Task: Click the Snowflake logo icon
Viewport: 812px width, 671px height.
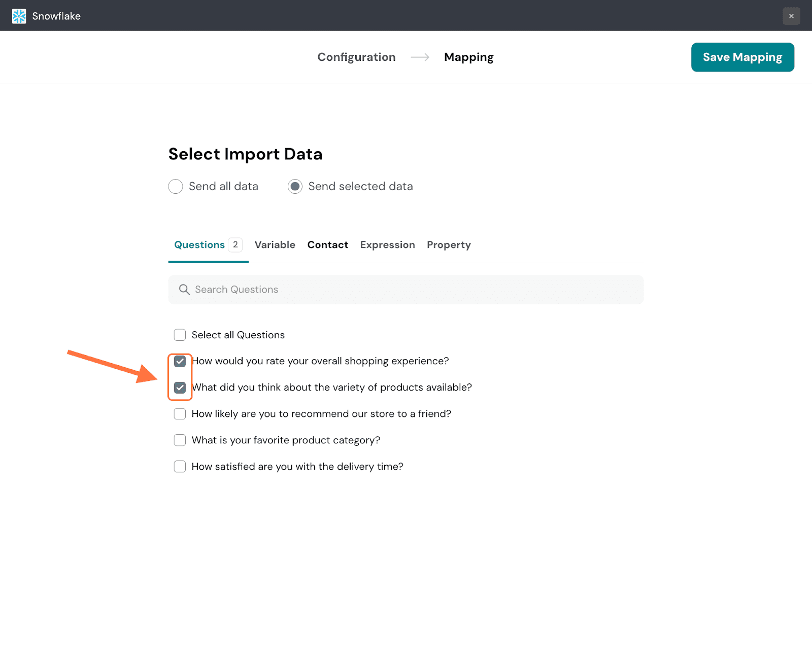Action: (x=19, y=16)
